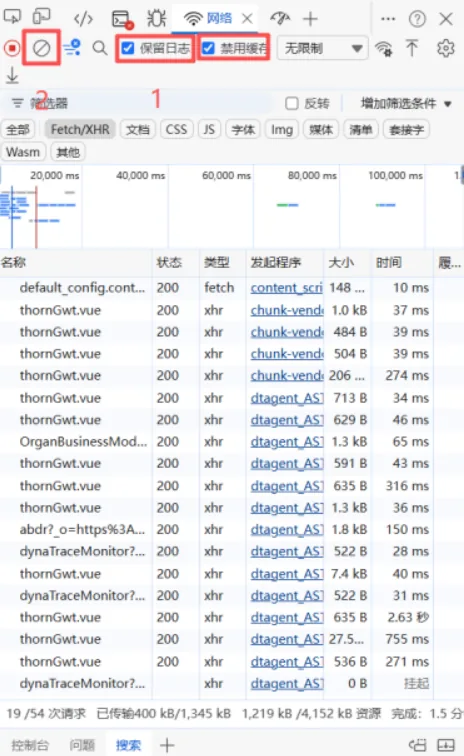Toggle the 保留日志 checkbox
The image size is (464, 756).
point(128,48)
